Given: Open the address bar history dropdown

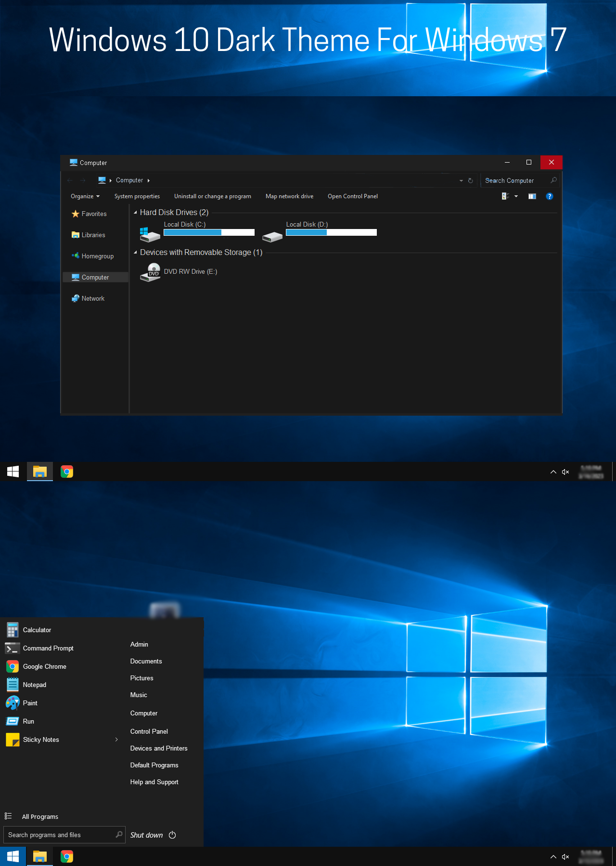Looking at the screenshot, I should coord(461,180).
